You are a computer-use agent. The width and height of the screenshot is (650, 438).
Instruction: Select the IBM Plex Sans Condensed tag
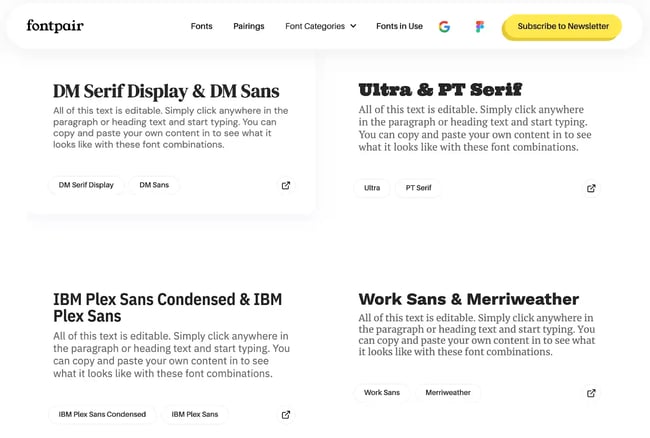tap(102, 414)
